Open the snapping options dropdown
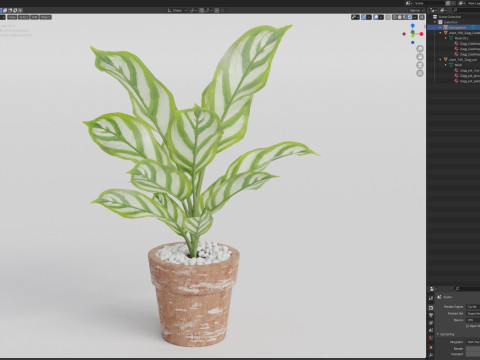The image size is (480, 360). click(x=209, y=10)
